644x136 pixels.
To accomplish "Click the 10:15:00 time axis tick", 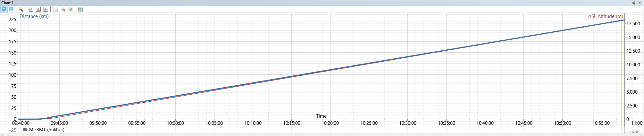I will click(x=292, y=123).
